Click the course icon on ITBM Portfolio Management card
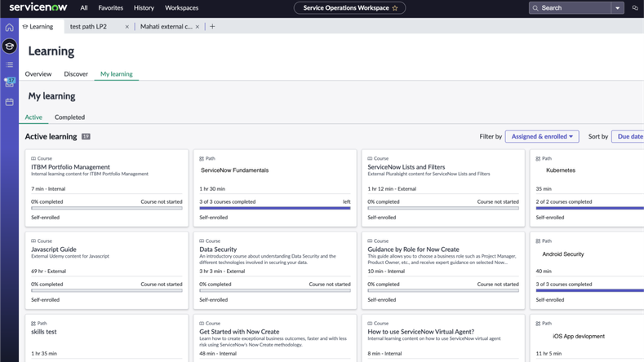This screenshot has width=644, height=362. [x=33, y=158]
